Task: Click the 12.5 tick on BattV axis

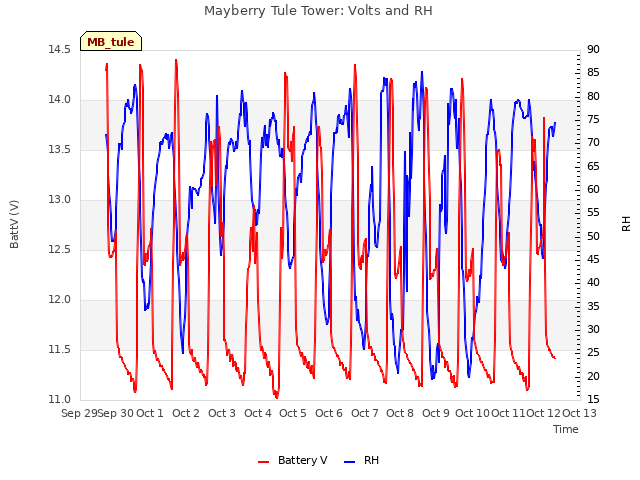Action: pos(59,249)
